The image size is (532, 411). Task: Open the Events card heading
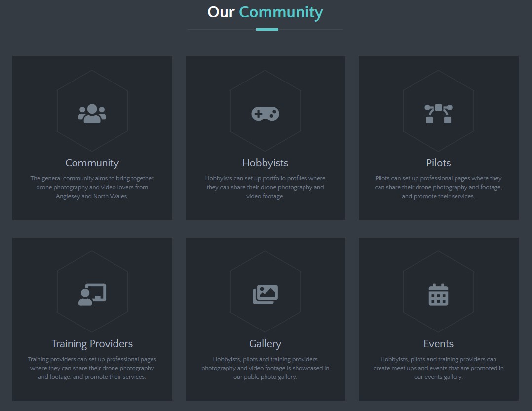click(438, 344)
